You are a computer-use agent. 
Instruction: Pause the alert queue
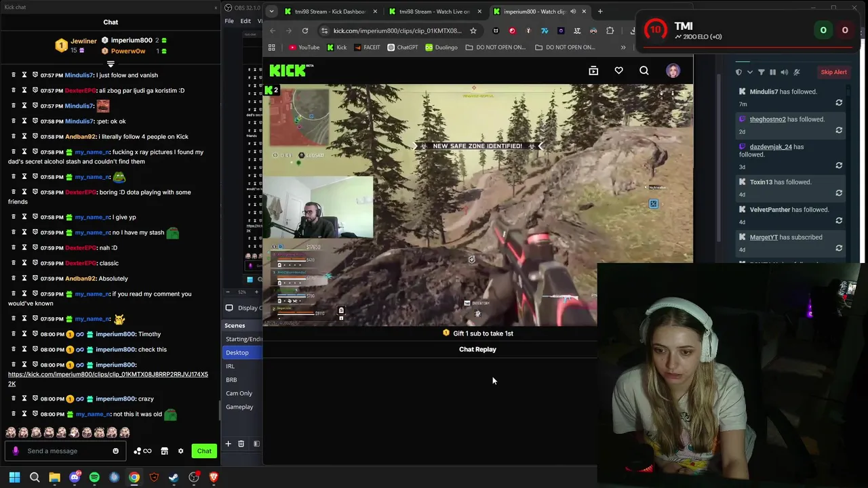pyautogui.click(x=772, y=72)
